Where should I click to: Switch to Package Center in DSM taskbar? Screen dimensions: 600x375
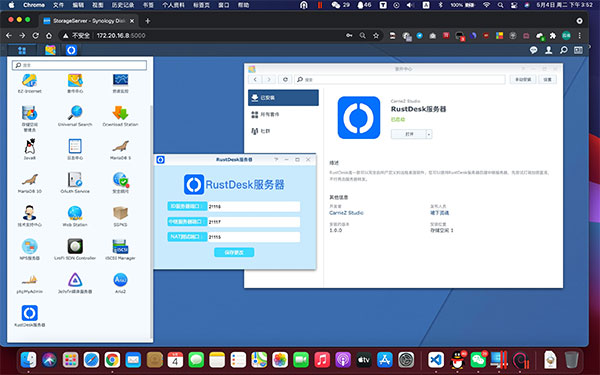[51, 50]
